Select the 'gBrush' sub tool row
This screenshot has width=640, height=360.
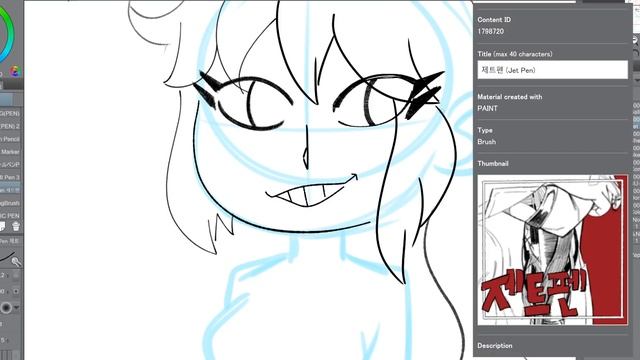click(x=10, y=203)
